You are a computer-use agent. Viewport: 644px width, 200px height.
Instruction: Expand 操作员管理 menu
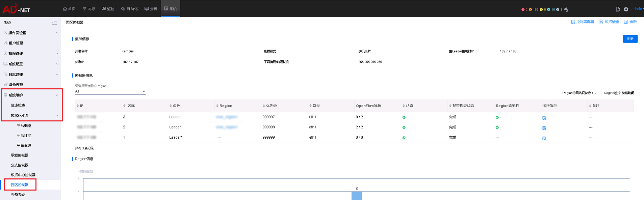[x=57, y=33]
